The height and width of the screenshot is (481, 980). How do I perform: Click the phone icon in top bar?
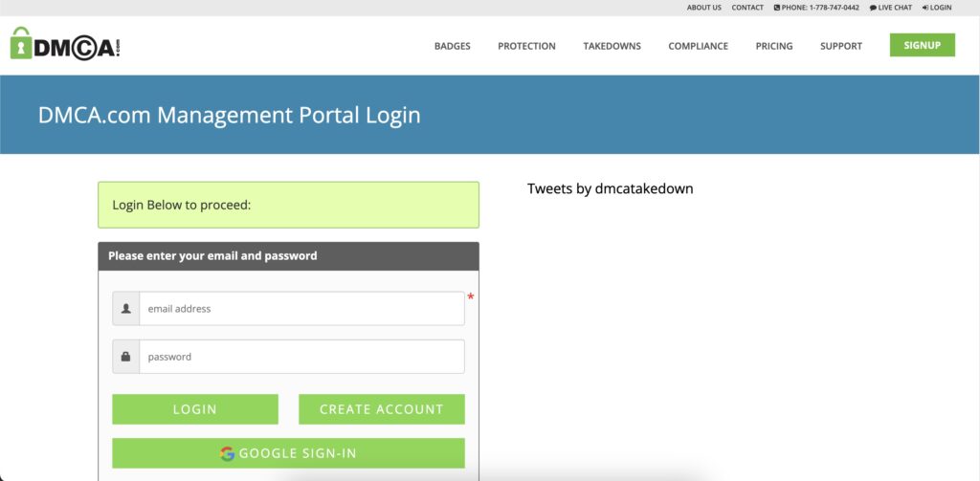pos(777,8)
